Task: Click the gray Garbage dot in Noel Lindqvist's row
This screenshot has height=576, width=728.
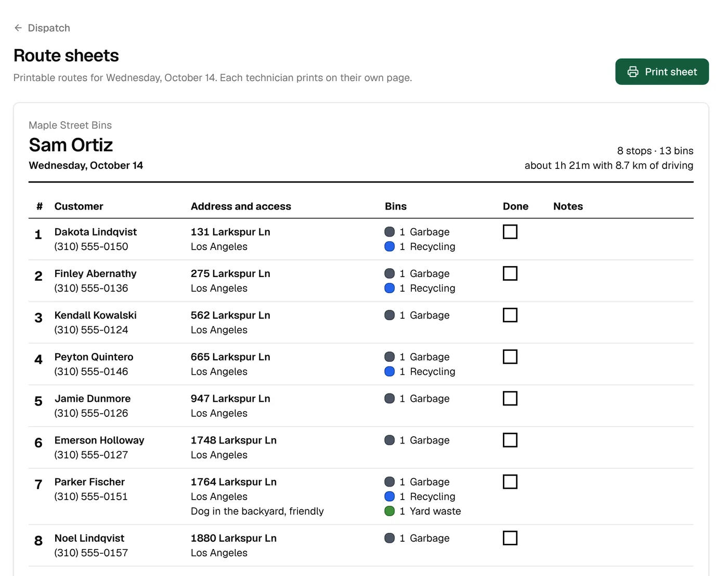Action: tap(389, 538)
